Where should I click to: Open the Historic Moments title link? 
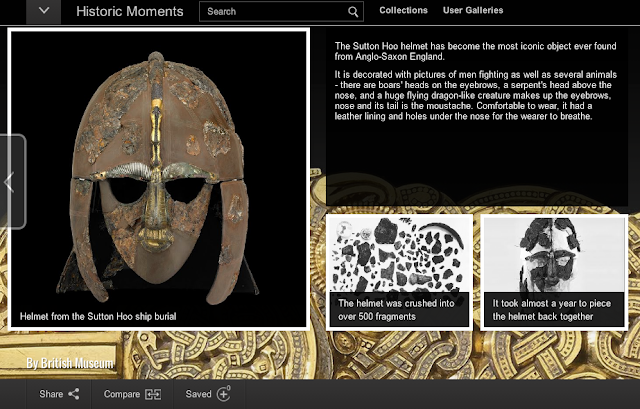129,11
